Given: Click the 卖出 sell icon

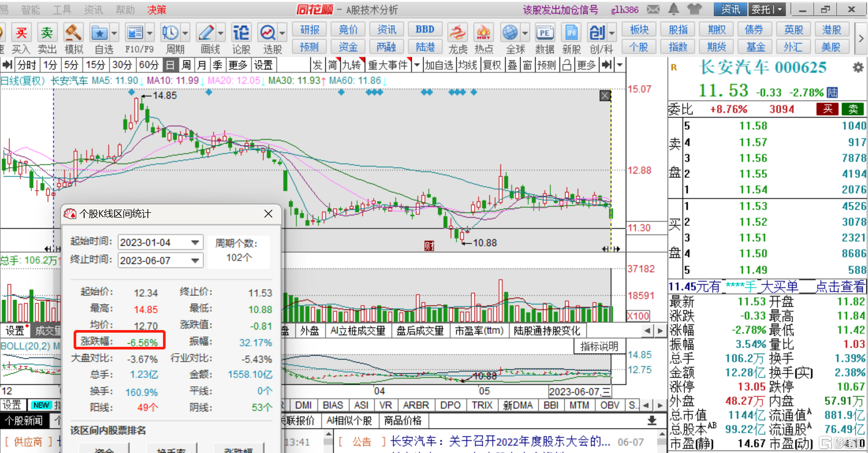Looking at the screenshot, I should click(x=47, y=33).
